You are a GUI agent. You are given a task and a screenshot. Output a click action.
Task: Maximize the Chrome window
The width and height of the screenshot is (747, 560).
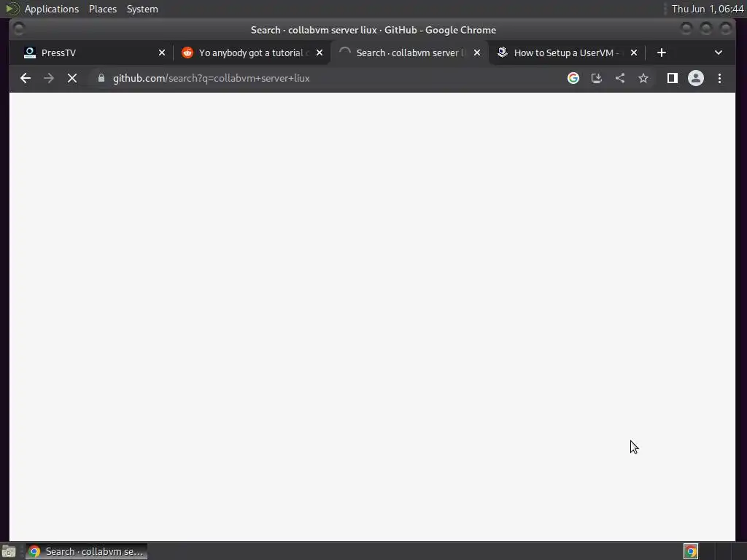click(x=706, y=29)
